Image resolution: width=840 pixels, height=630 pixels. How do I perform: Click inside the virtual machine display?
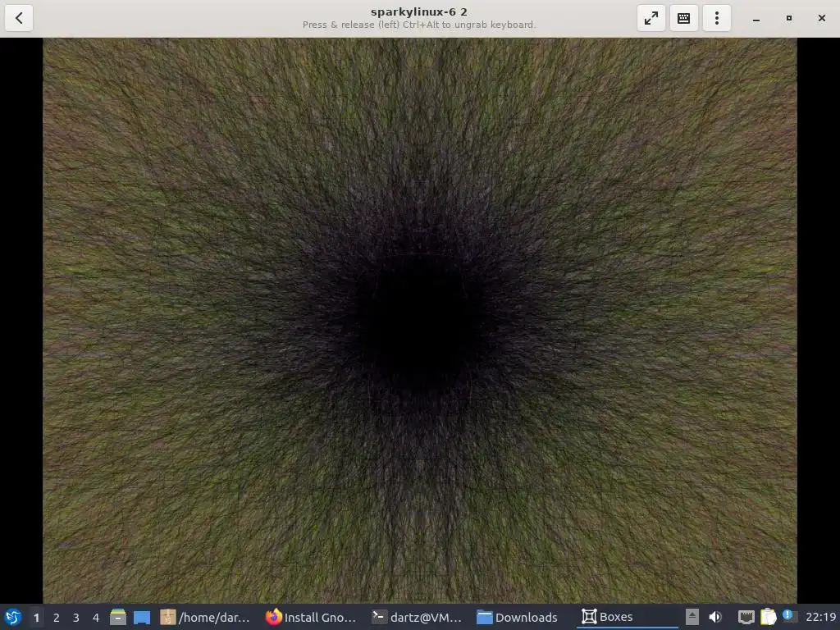(x=419, y=321)
